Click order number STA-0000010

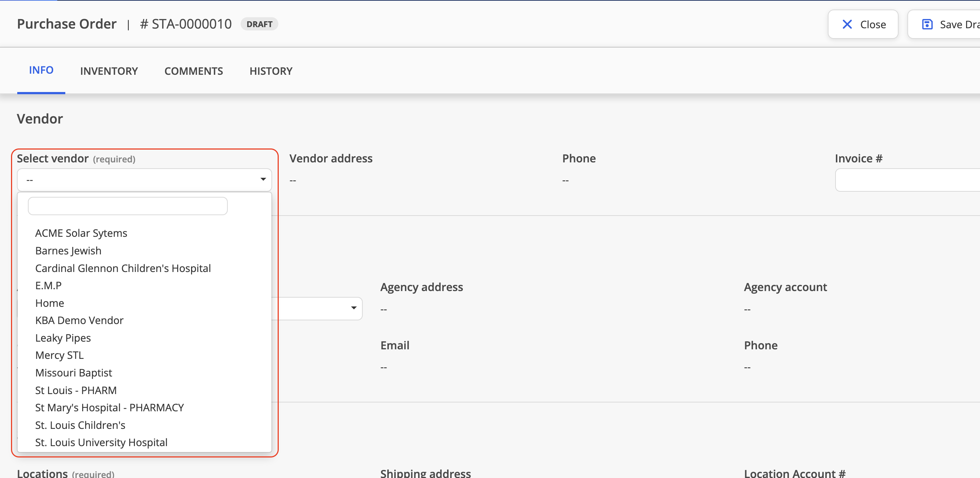click(x=186, y=24)
